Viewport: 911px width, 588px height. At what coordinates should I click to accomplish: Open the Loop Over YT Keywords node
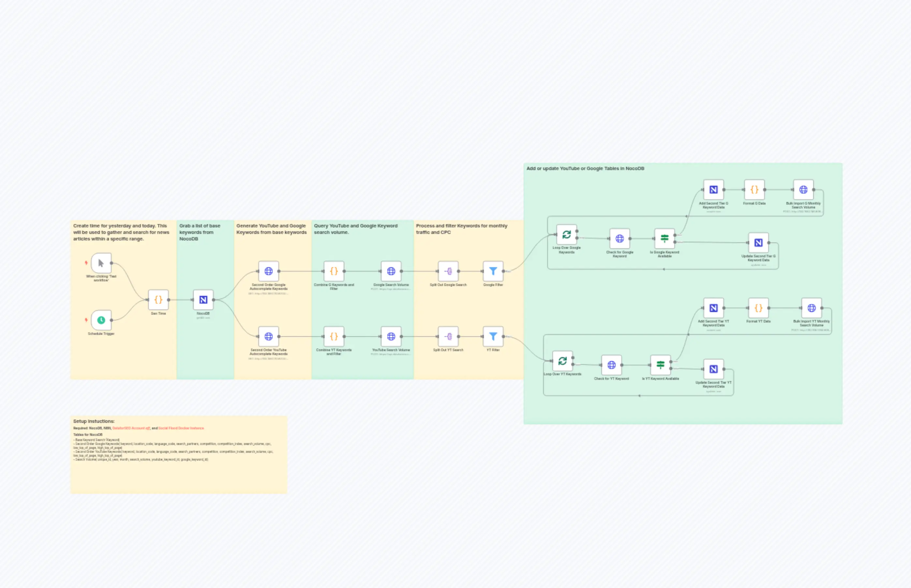click(562, 361)
